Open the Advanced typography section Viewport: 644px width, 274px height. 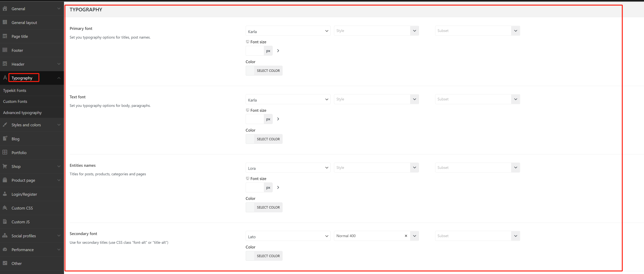click(x=22, y=113)
